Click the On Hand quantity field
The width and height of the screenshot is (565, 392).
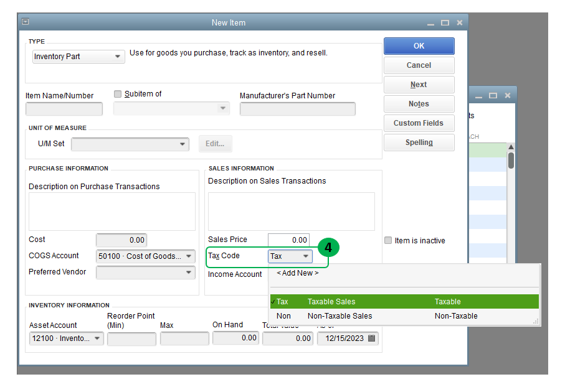235,338
